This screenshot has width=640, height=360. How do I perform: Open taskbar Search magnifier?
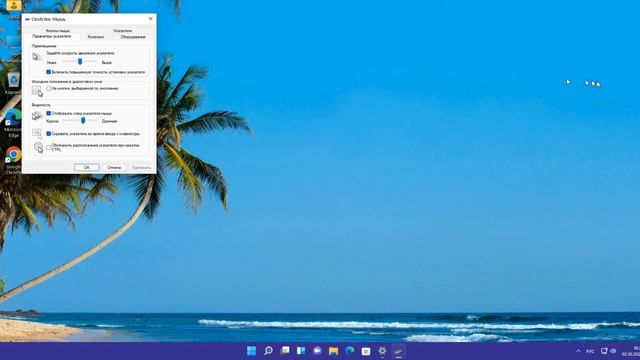[268, 351]
